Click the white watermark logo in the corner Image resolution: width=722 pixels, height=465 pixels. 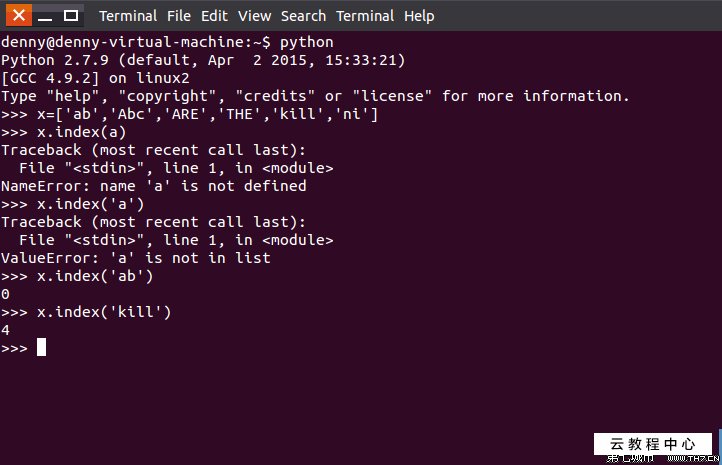pos(653,444)
